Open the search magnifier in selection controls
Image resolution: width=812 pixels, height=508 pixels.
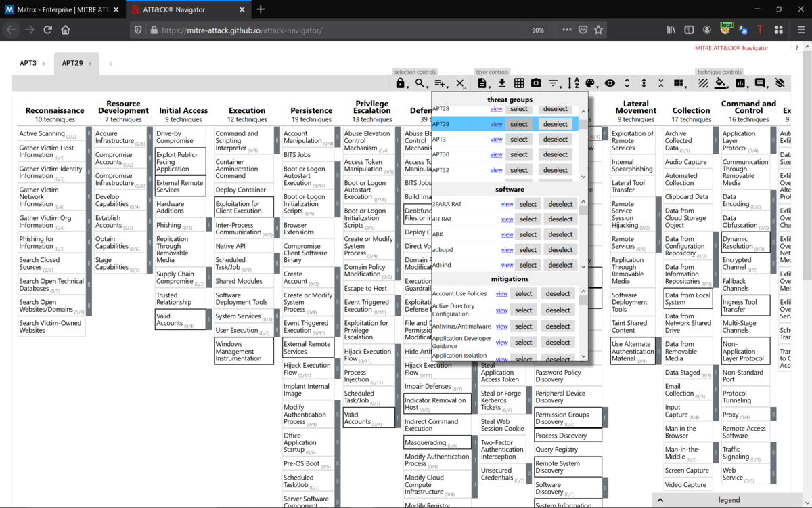(x=421, y=83)
